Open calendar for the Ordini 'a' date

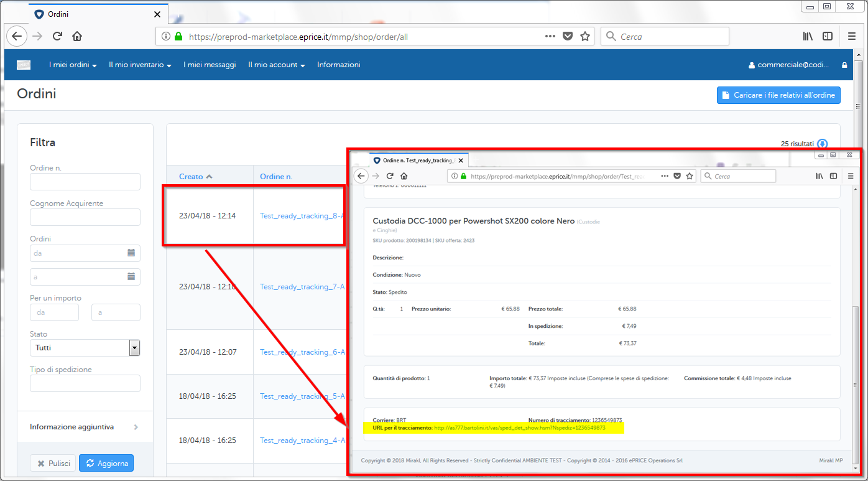tap(131, 276)
